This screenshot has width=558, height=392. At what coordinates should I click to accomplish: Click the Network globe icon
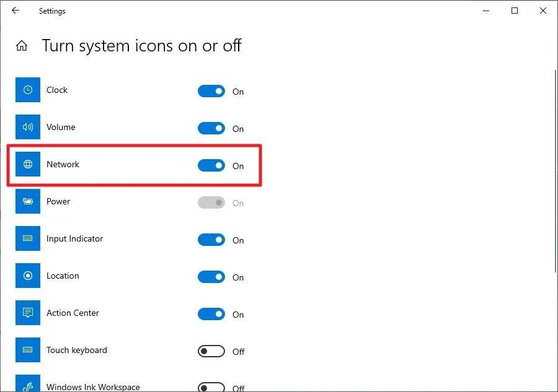coord(28,164)
